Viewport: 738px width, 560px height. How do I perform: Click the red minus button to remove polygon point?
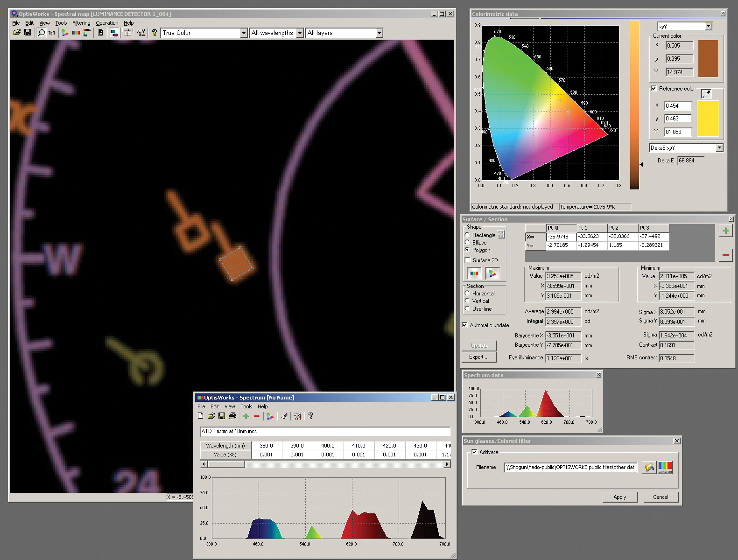725,255
